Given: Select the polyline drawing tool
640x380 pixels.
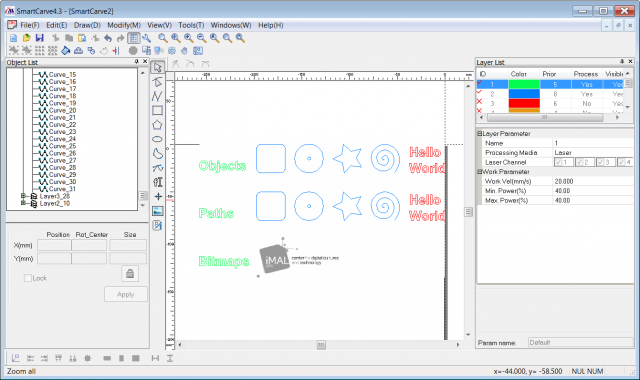Looking at the screenshot, I should click(158, 96).
